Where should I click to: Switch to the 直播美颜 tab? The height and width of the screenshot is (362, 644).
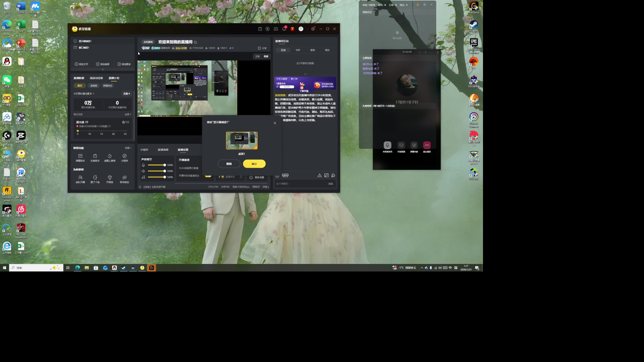(163, 150)
